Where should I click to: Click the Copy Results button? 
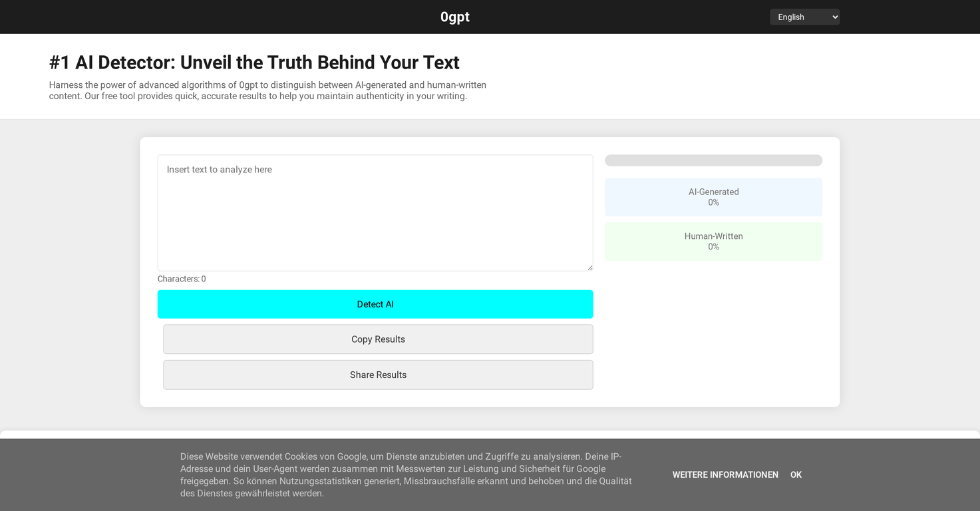[378, 339]
